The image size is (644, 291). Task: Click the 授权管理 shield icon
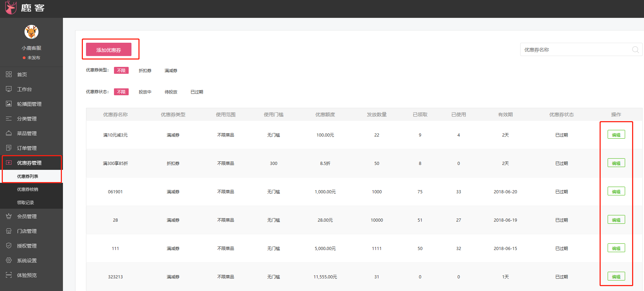tap(9, 245)
